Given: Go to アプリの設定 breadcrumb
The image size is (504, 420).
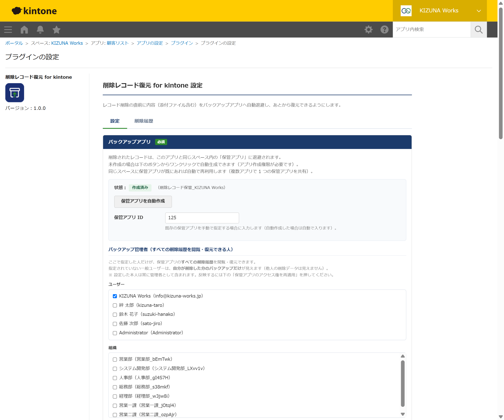Looking at the screenshot, I should tap(150, 43).
